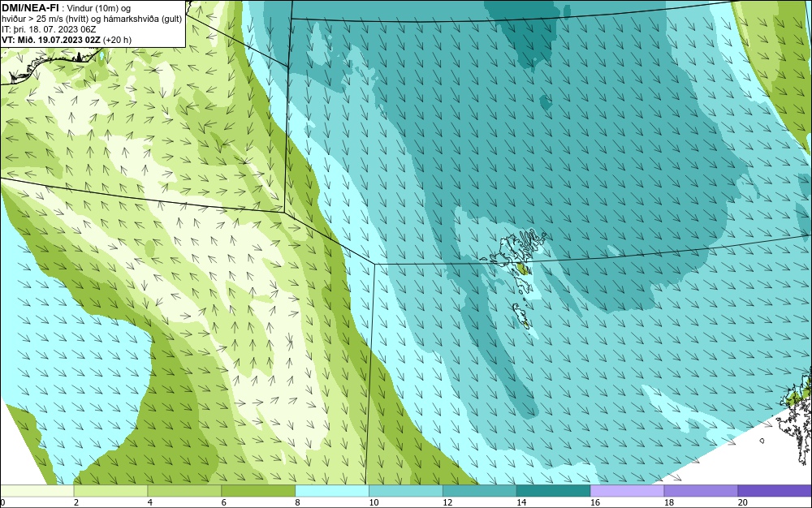This screenshot has height=508, width=812.
Task: Click the legend label '20'
Action: point(743,502)
